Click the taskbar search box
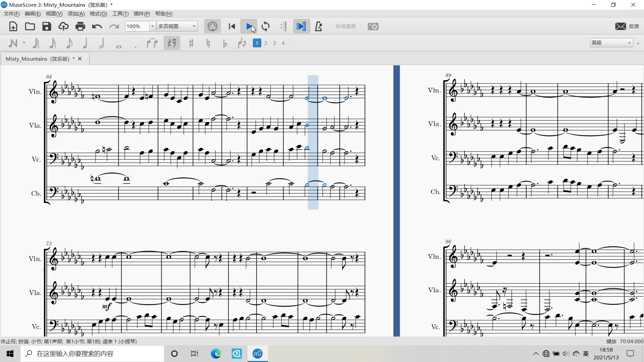Screen dimensions: 644x362 [x=92, y=354]
